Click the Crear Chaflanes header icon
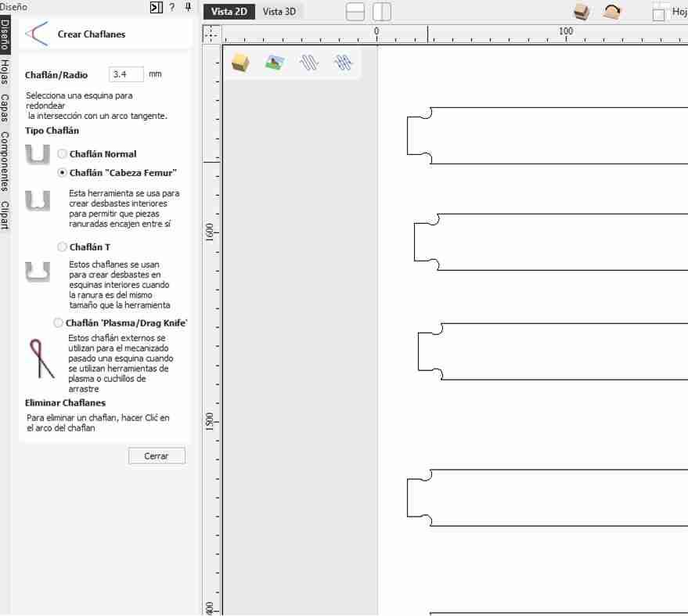This screenshot has width=688, height=616. click(37, 34)
